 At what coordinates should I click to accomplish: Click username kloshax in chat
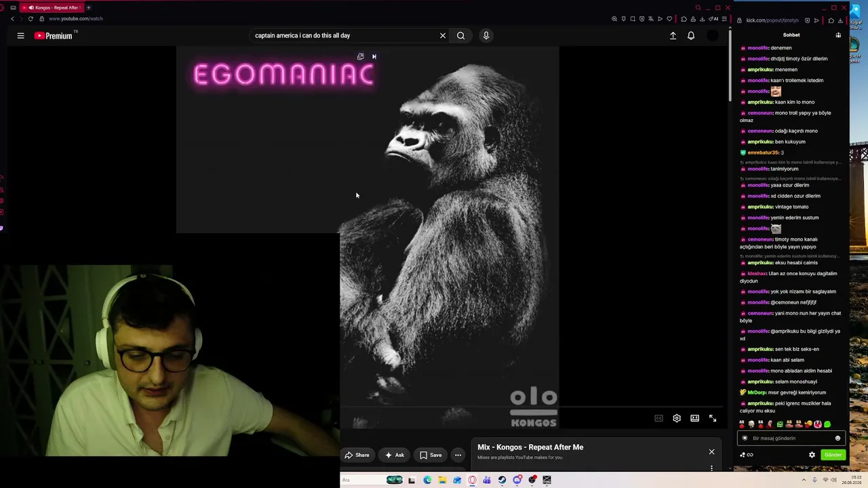point(757,274)
